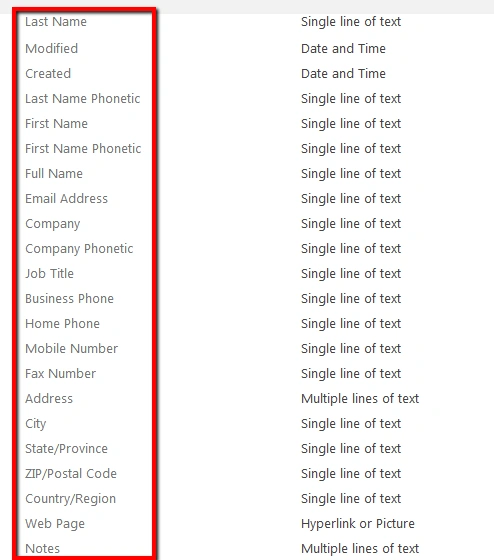The width and height of the screenshot is (494, 560).
Task: Open the Web Page column
Action: click(55, 524)
